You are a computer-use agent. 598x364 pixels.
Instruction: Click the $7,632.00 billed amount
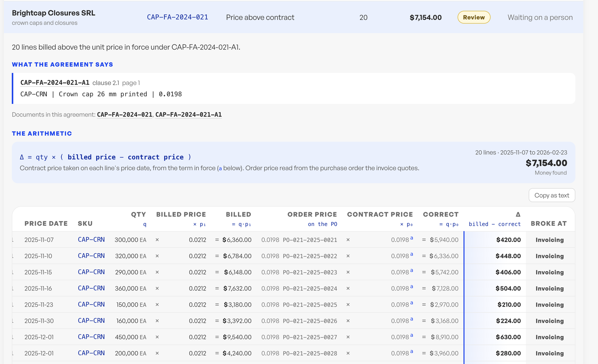[237, 289]
